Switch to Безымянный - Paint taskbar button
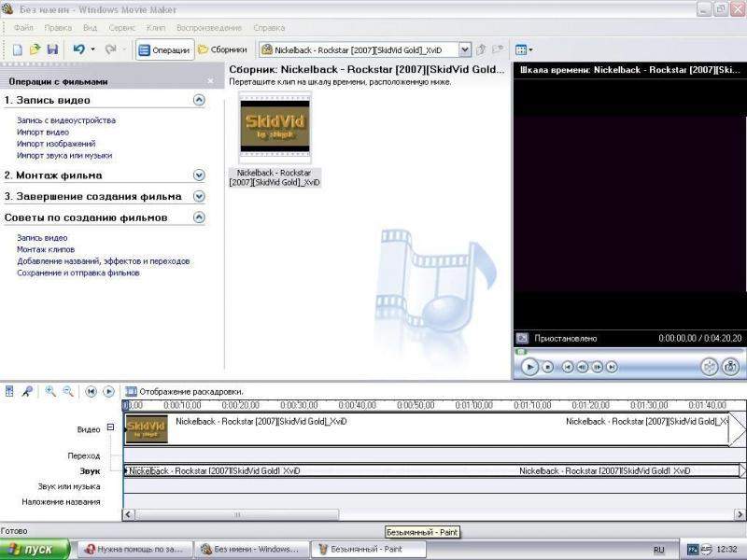 tap(367, 550)
